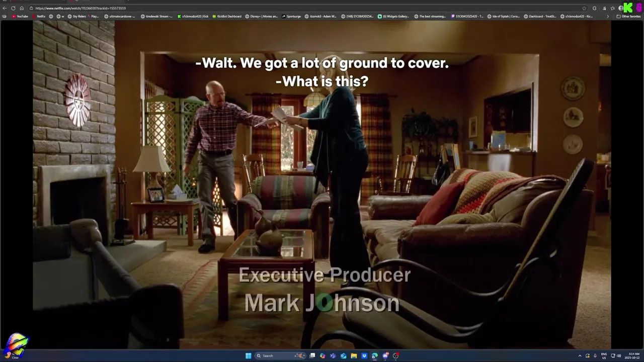Open the Sky Riders bookmark
This screenshot has width=644, height=362.
point(76,16)
